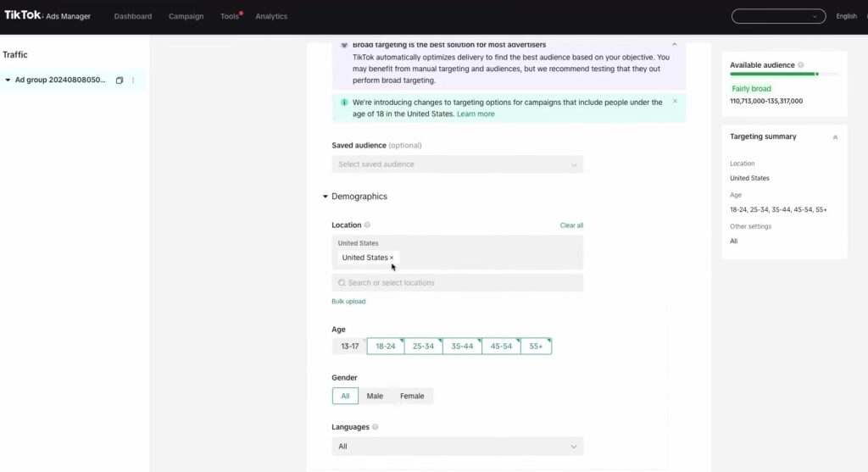
Task: Open the TikTok Ads Manager home logo
Action: (47, 15)
